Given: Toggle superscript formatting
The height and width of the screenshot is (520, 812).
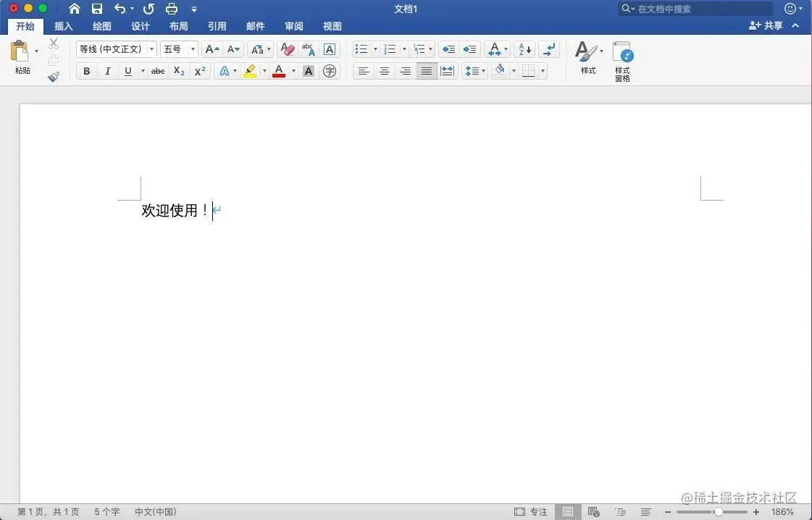Looking at the screenshot, I should point(200,71).
